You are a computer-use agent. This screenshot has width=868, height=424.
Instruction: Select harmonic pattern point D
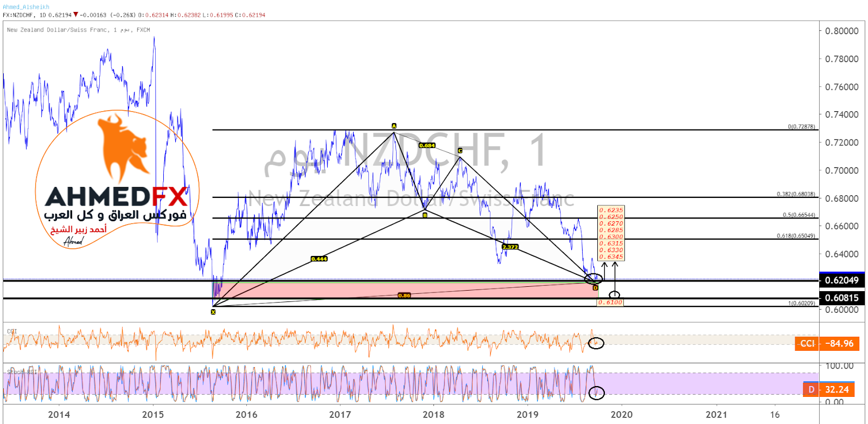(595, 288)
